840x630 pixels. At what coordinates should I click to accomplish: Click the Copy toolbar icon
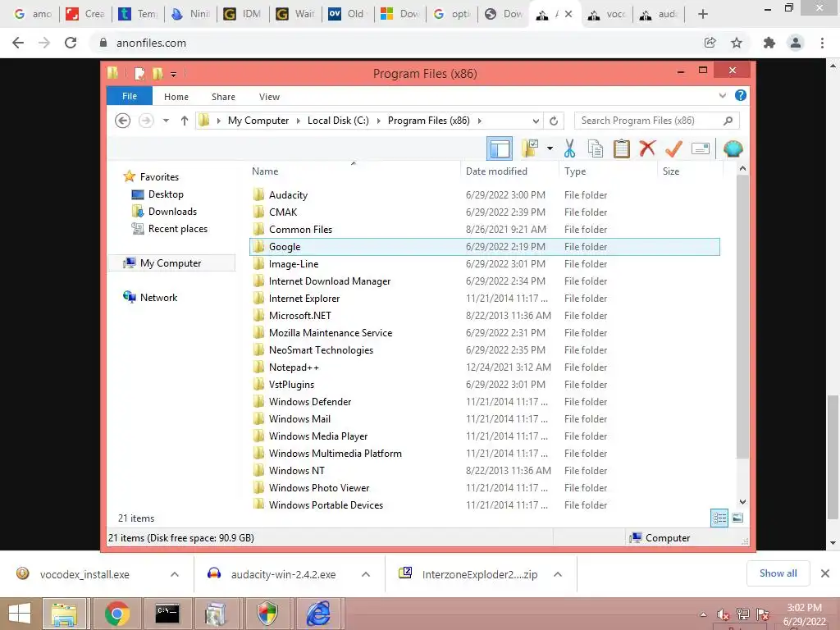tap(596, 148)
